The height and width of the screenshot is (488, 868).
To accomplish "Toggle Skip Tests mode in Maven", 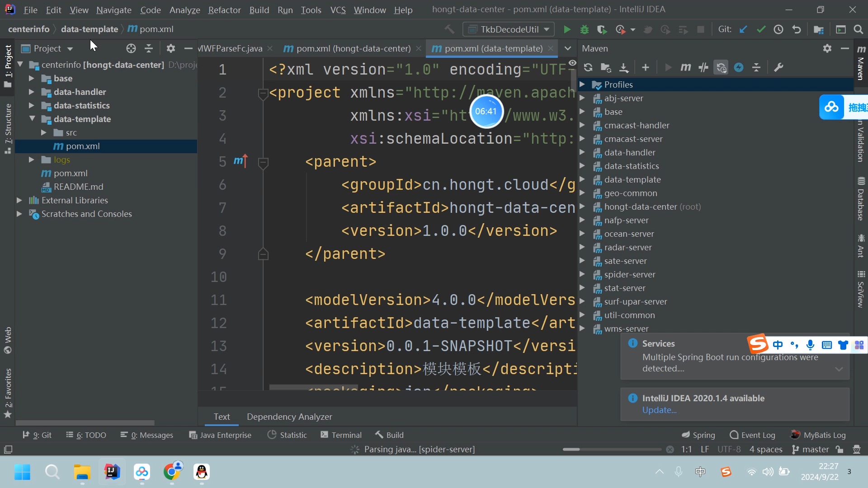I will point(739,68).
